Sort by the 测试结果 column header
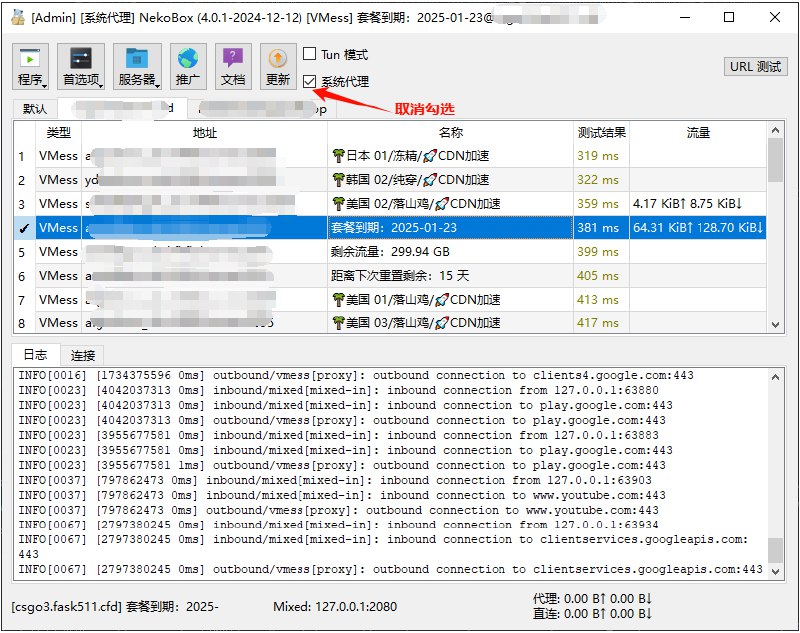Image resolution: width=800 pixels, height=633 pixels. 602,133
